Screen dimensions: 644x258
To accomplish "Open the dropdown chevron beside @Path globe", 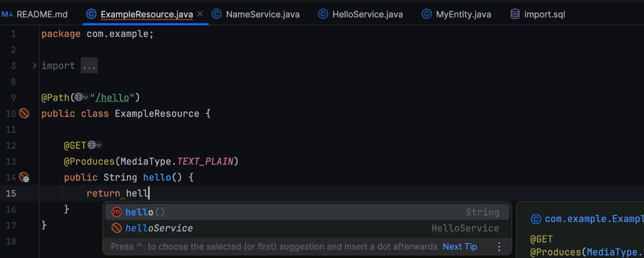I will (86, 98).
